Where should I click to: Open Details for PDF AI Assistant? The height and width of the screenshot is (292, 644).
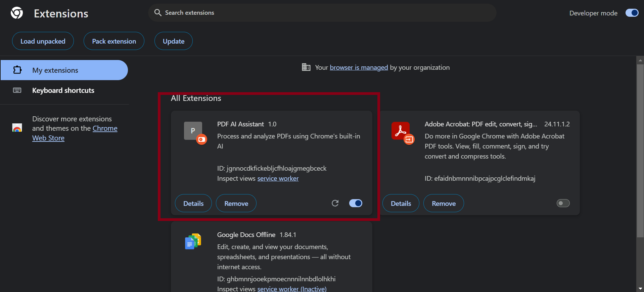coord(193,203)
